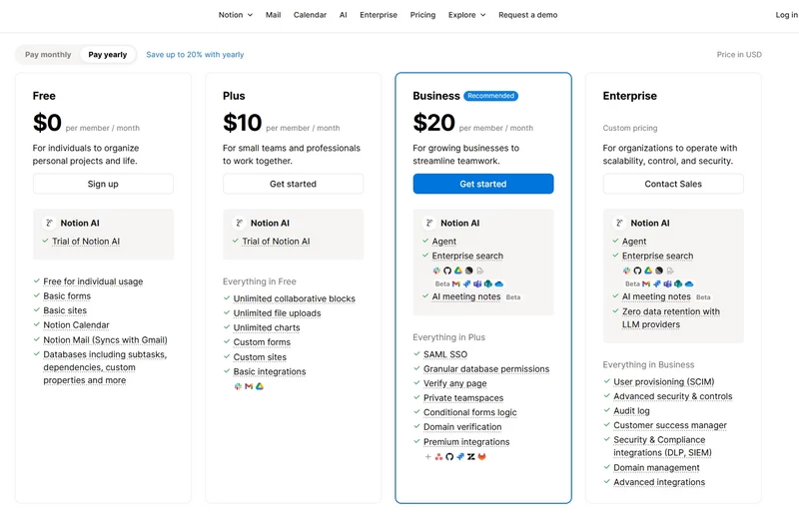This screenshot has height=532, width=799.
Task: Click SharePoint icon under Business Enterprise search
Action: pos(488,284)
